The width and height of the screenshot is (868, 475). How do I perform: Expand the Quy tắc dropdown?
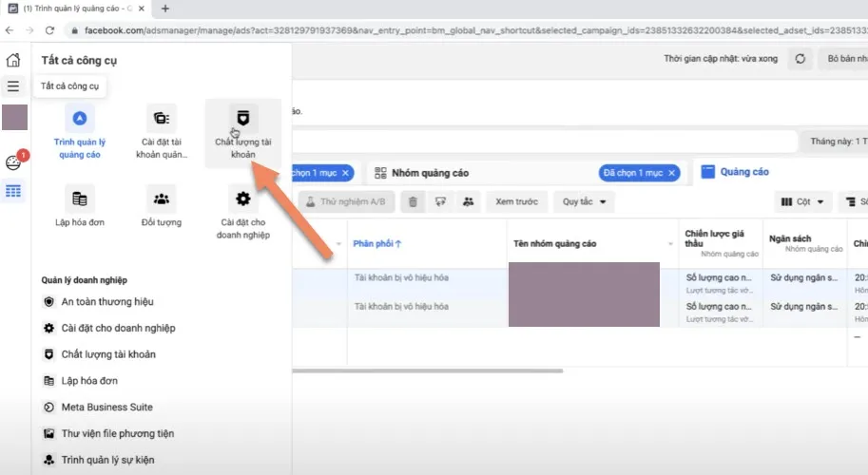(x=584, y=201)
